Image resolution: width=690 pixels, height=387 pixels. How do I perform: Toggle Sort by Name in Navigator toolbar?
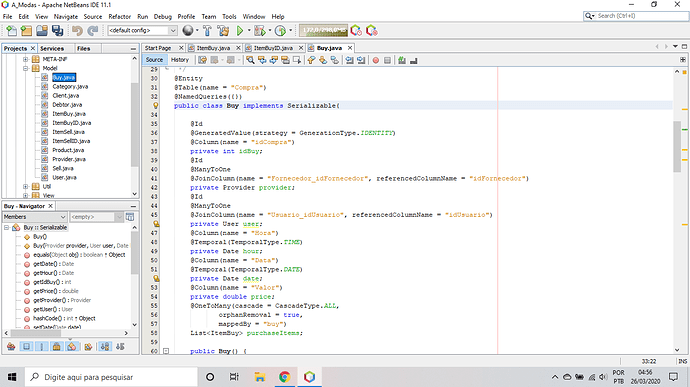click(105, 347)
